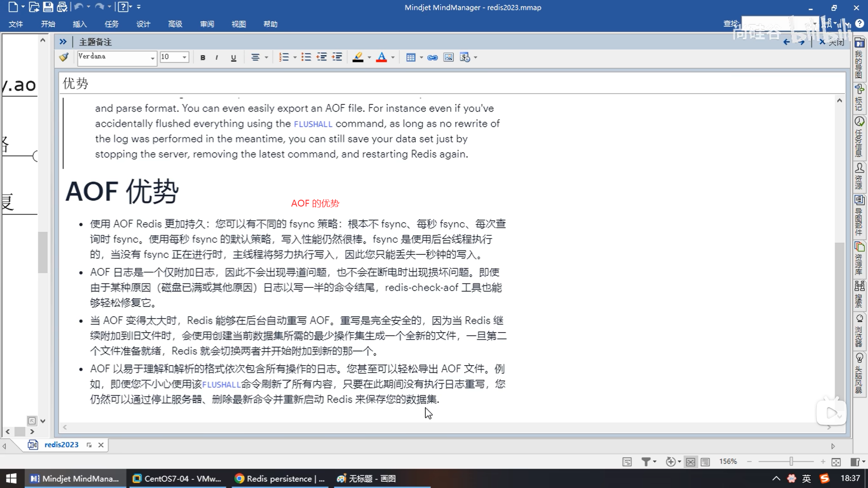Open the 插入 menu tab
Viewport: 868px width, 488px height.
point(80,24)
